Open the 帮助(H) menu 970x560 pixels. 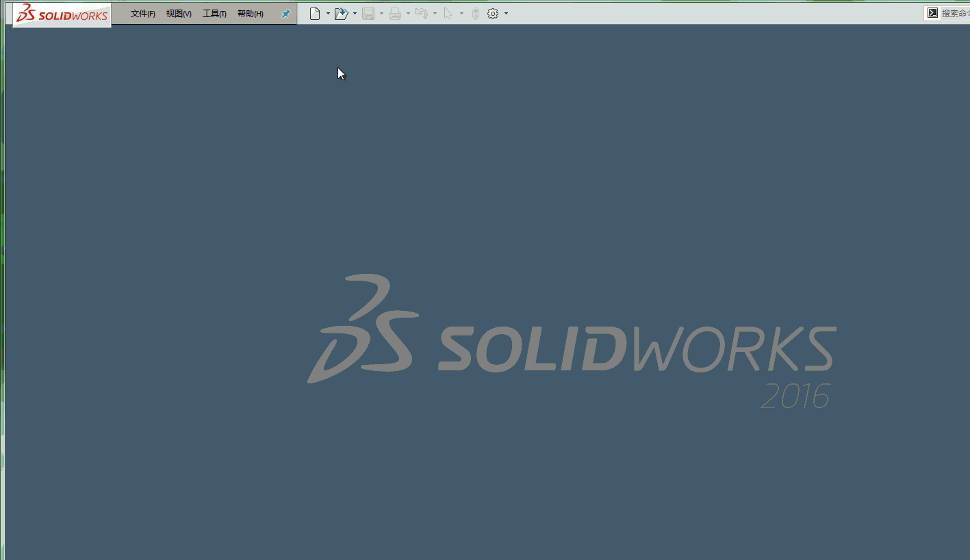point(250,14)
